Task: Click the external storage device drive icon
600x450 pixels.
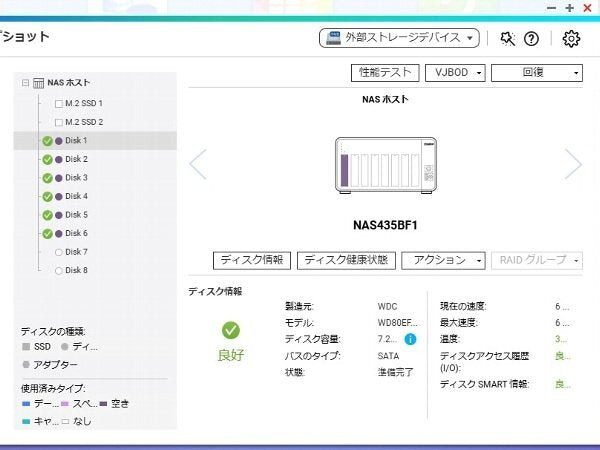Action: (x=333, y=38)
